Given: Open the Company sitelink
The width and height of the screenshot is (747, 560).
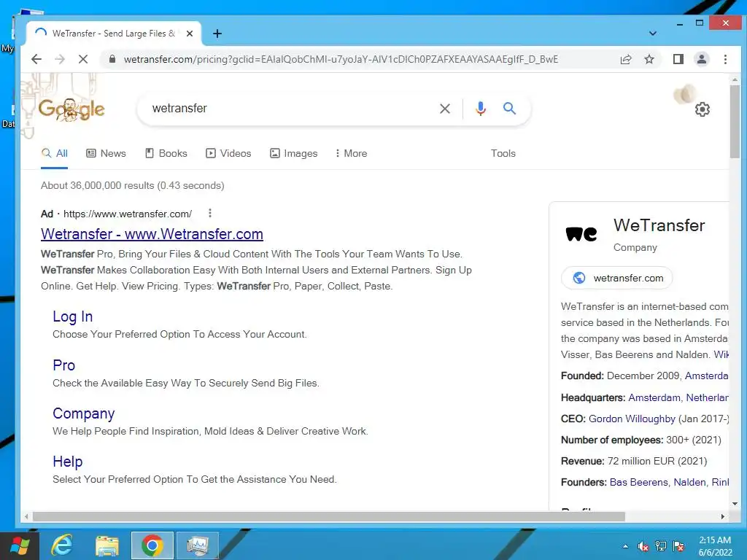Looking at the screenshot, I should (83, 413).
